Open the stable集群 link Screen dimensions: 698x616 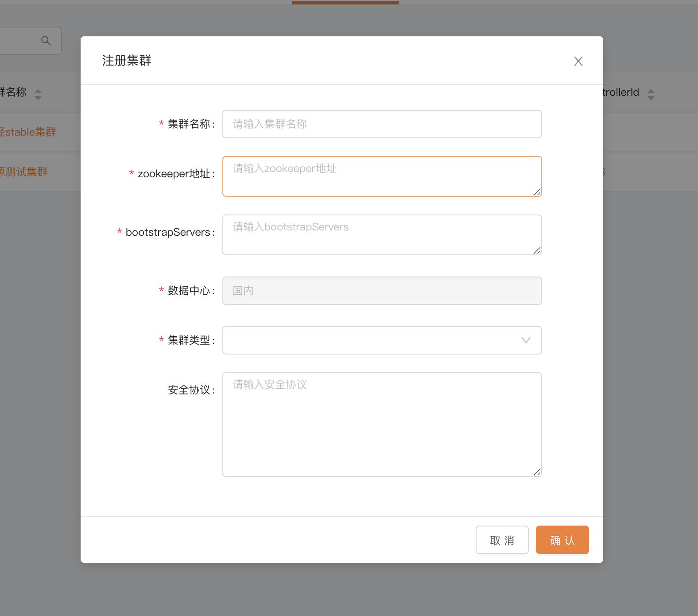29,132
